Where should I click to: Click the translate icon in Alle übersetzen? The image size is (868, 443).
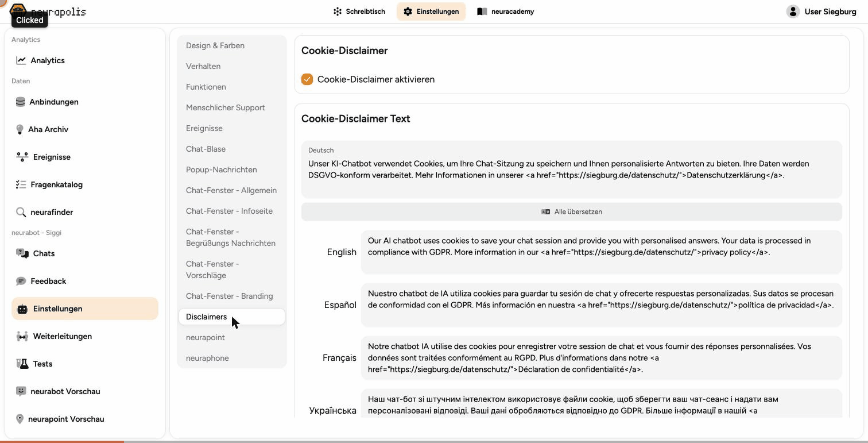click(546, 211)
